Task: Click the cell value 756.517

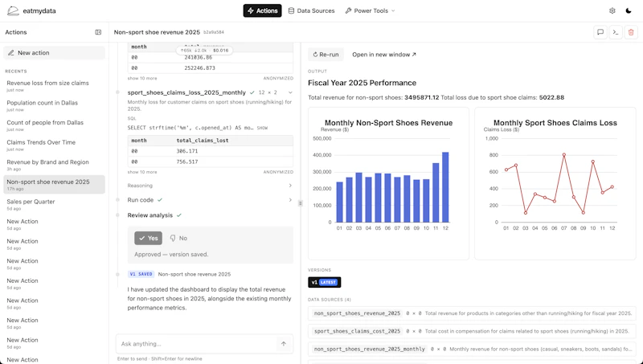Action: click(187, 162)
